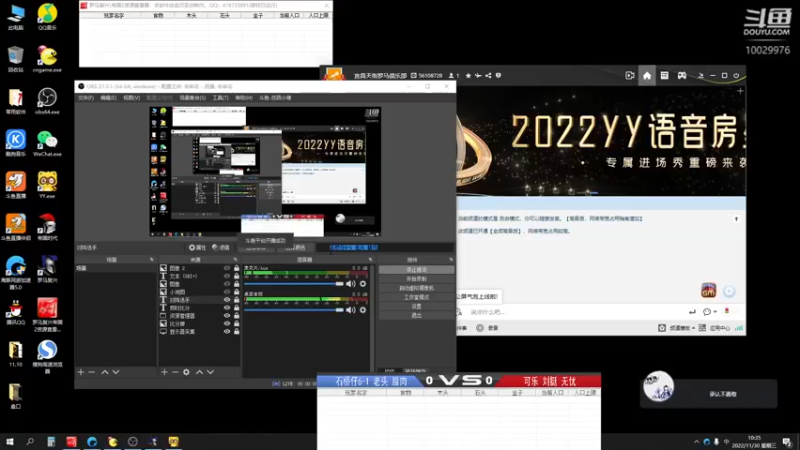The width and height of the screenshot is (800, 450).
Task: Open mic audio settings gear in OBS mixer
Action: tap(363, 284)
